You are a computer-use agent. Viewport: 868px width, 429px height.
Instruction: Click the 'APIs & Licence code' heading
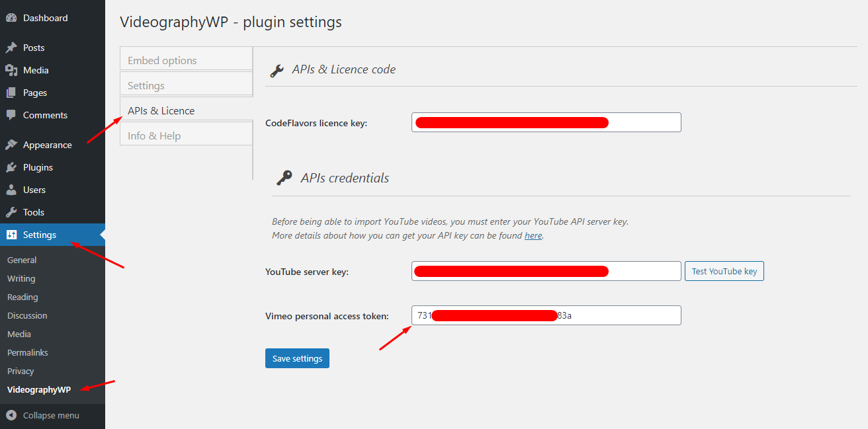(343, 69)
